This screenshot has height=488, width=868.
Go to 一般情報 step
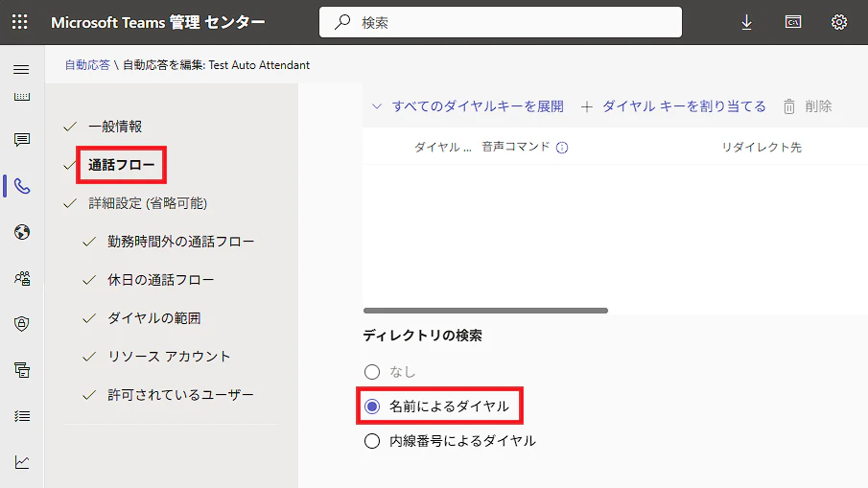click(x=115, y=127)
